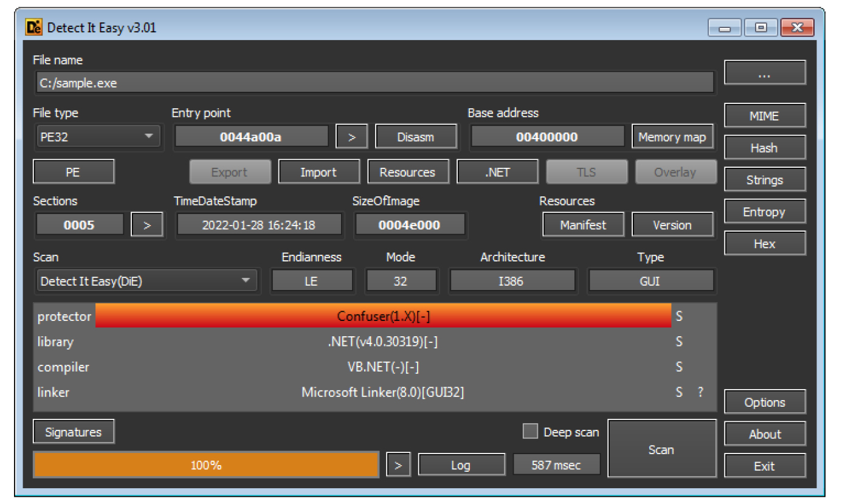The width and height of the screenshot is (848, 504).
Task: Click the Entry point value 0044a00a
Action: (x=251, y=137)
